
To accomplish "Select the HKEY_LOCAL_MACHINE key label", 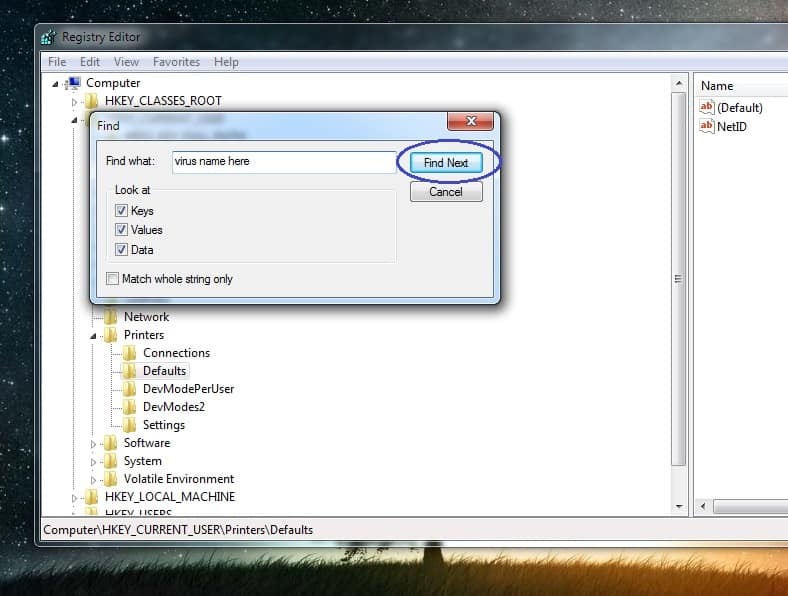I will (170, 497).
